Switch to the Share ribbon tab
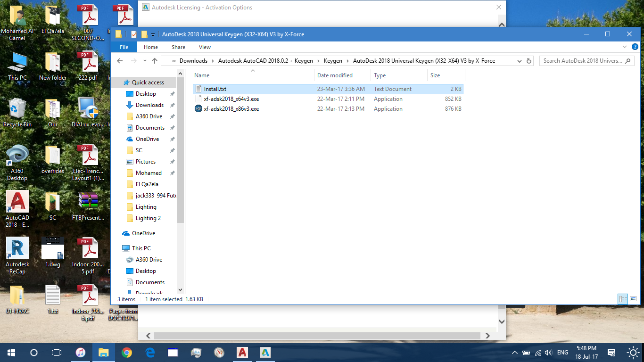The image size is (644, 362). (178, 47)
